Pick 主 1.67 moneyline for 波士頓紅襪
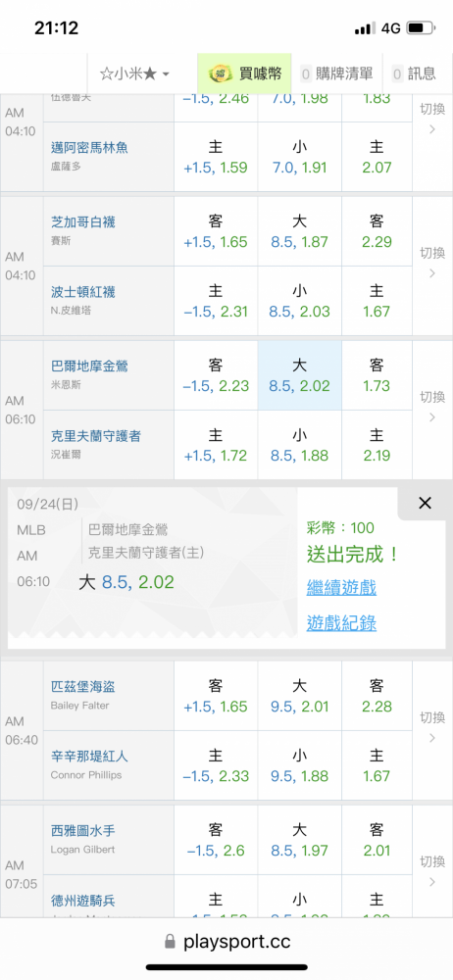453x980 pixels. click(x=377, y=301)
